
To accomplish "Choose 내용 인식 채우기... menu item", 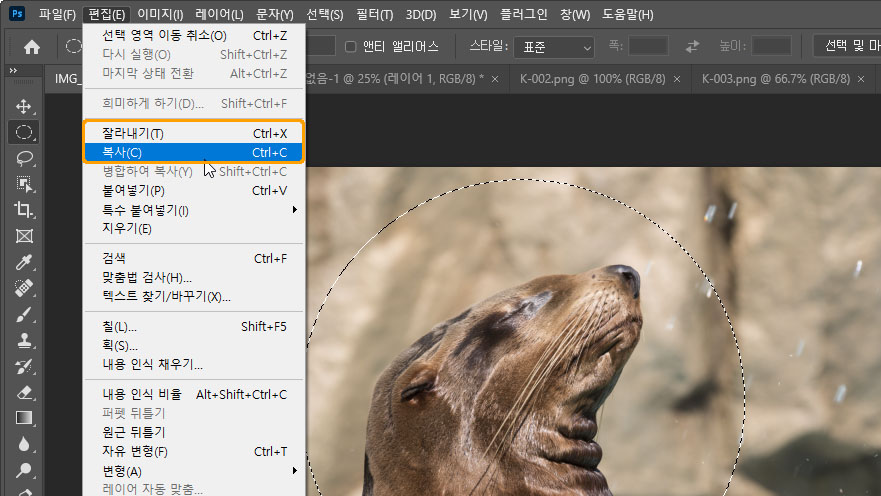I will coord(194,365).
